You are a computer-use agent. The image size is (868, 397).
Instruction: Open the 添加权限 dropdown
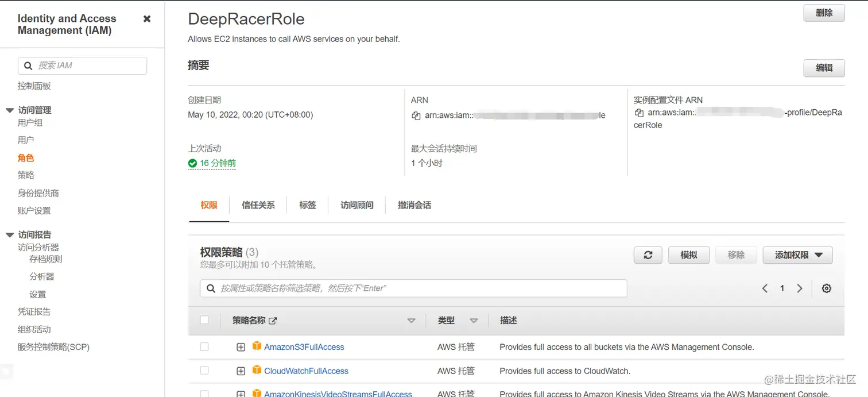(x=798, y=255)
